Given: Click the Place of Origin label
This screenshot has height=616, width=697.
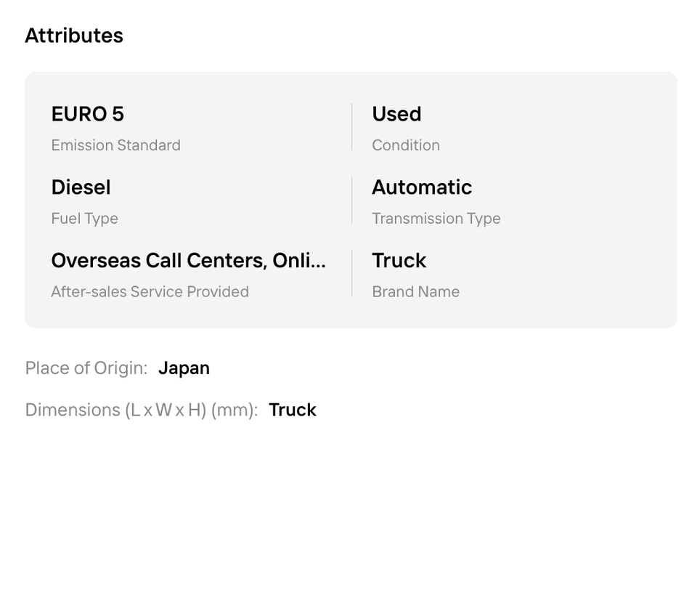Looking at the screenshot, I should [86, 368].
